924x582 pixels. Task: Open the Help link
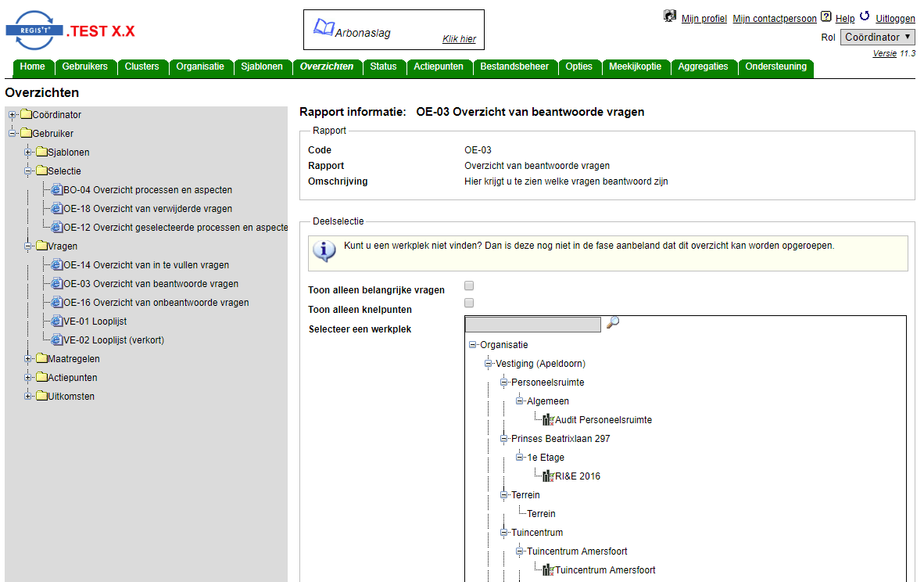pyautogui.click(x=845, y=19)
